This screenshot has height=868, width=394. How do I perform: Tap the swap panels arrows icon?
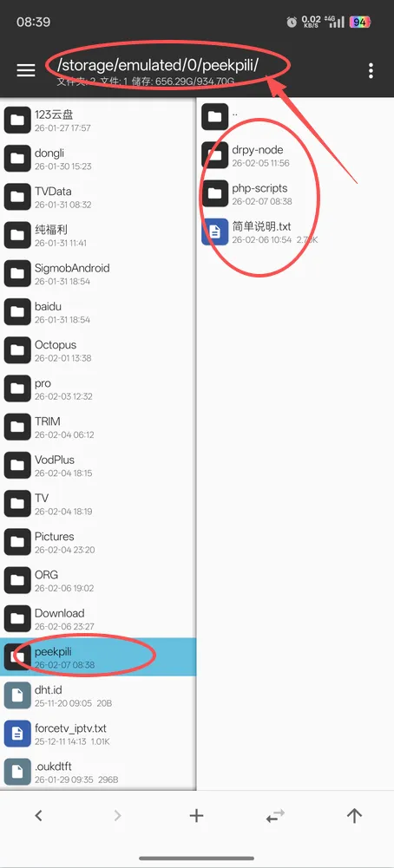[275, 815]
